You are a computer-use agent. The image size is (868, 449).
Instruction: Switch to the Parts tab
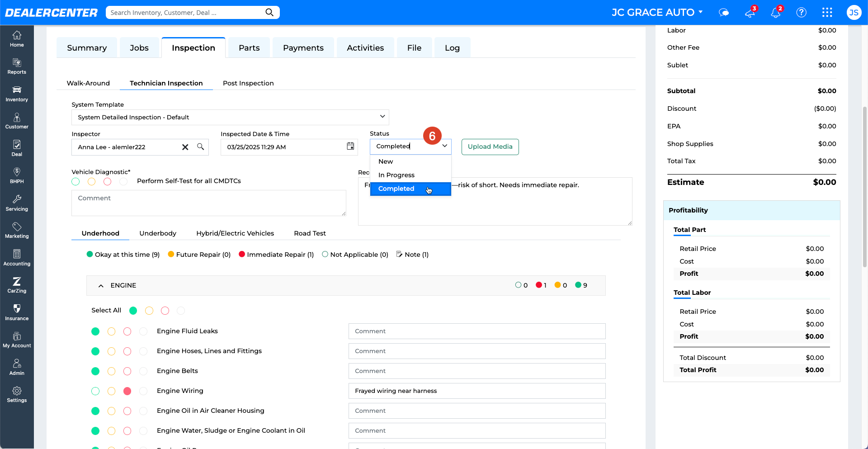(x=249, y=48)
